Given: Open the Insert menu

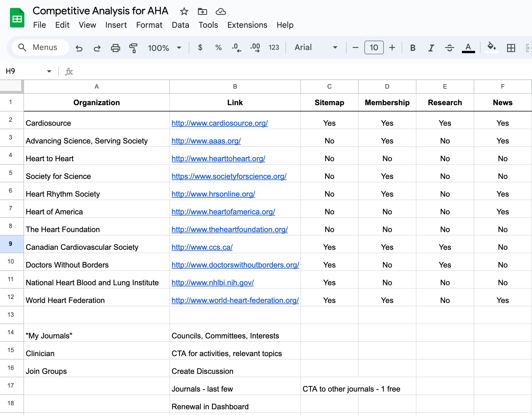Looking at the screenshot, I should click(116, 25).
